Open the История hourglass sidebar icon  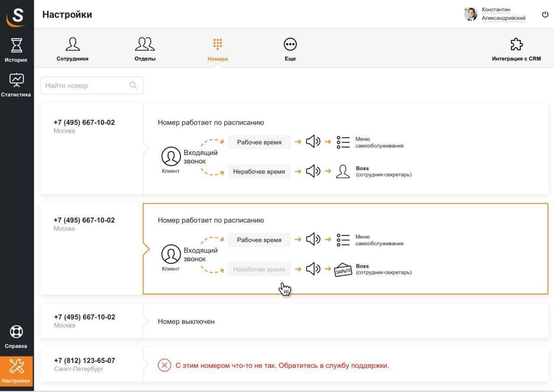(x=16, y=45)
